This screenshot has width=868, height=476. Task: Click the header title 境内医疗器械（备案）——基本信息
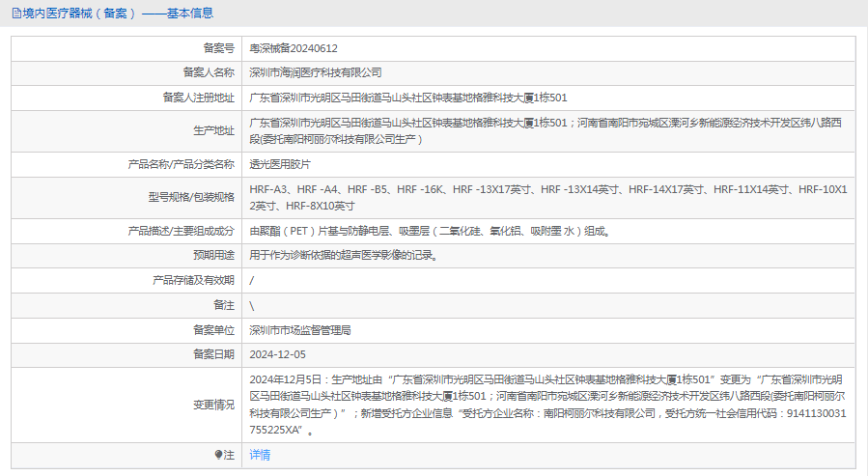[x=118, y=14]
